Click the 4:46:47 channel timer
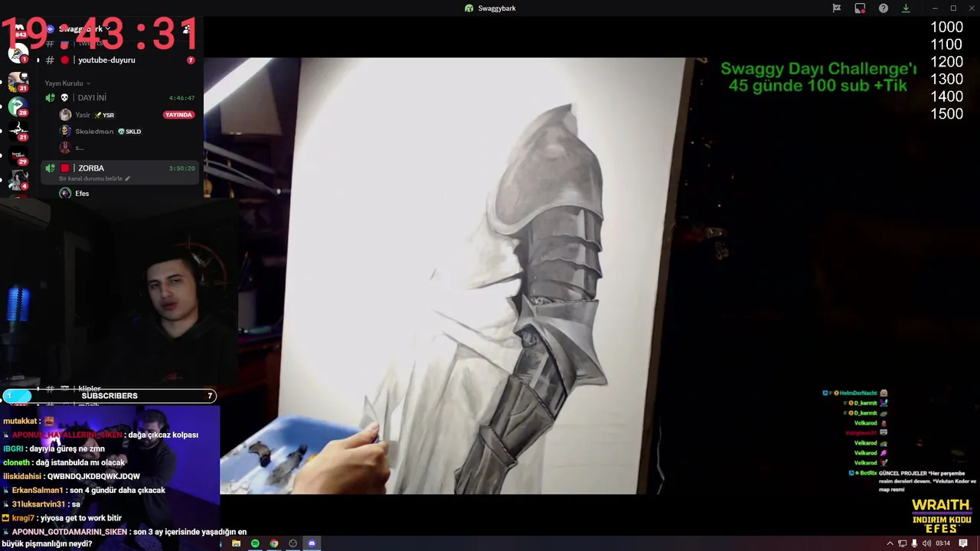980x551 pixels. 181,98
